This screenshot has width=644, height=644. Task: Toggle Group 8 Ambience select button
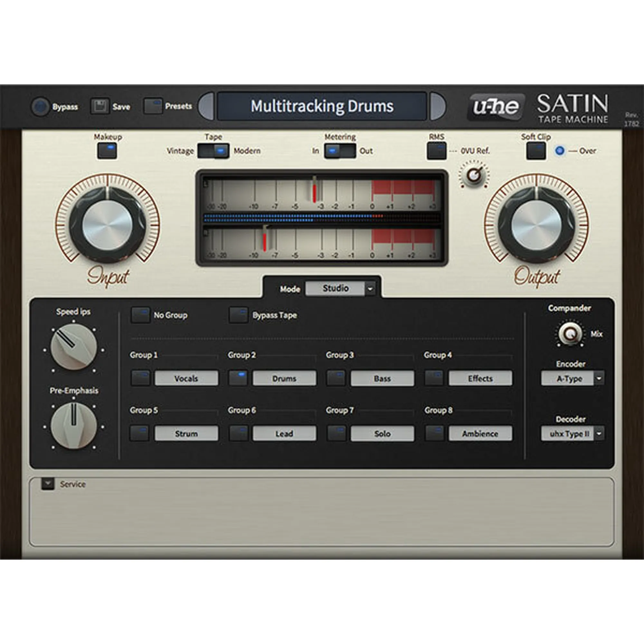click(434, 433)
